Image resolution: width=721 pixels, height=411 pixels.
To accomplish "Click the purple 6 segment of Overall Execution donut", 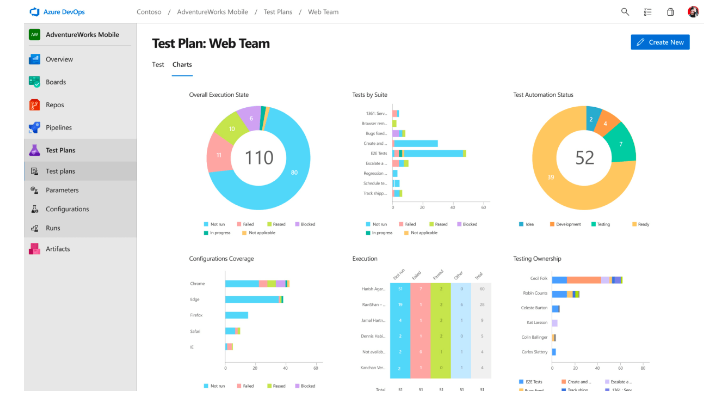I will (251, 118).
